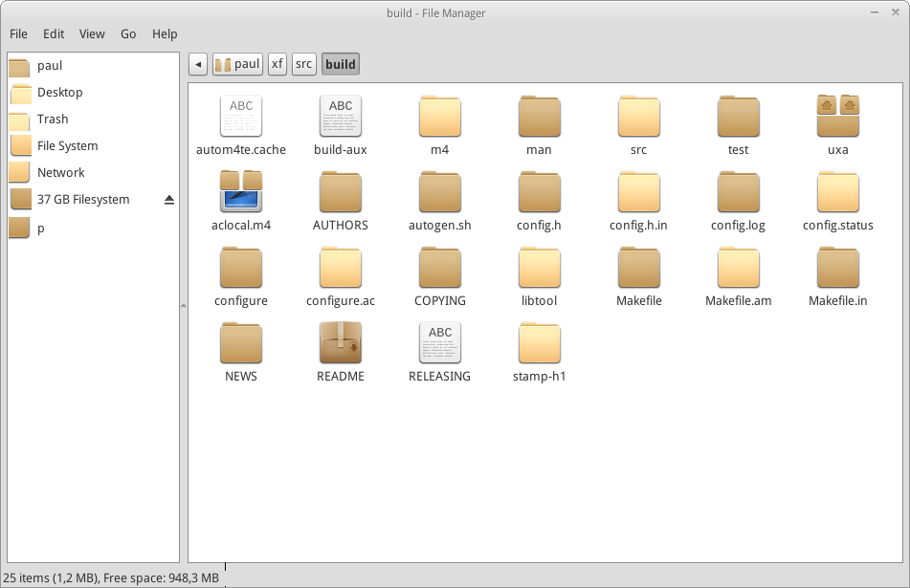Open the Makefile.am folder icon
Screen dimensions: 910x588
click(739, 268)
